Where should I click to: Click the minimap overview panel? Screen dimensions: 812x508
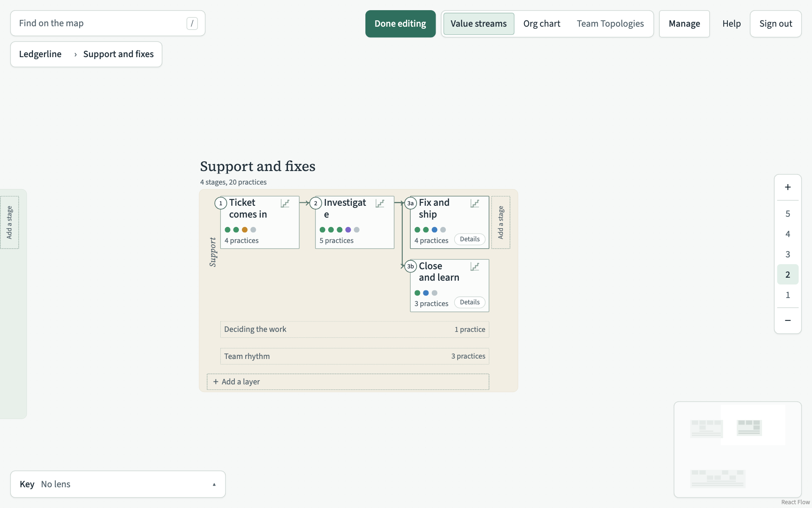(738, 450)
